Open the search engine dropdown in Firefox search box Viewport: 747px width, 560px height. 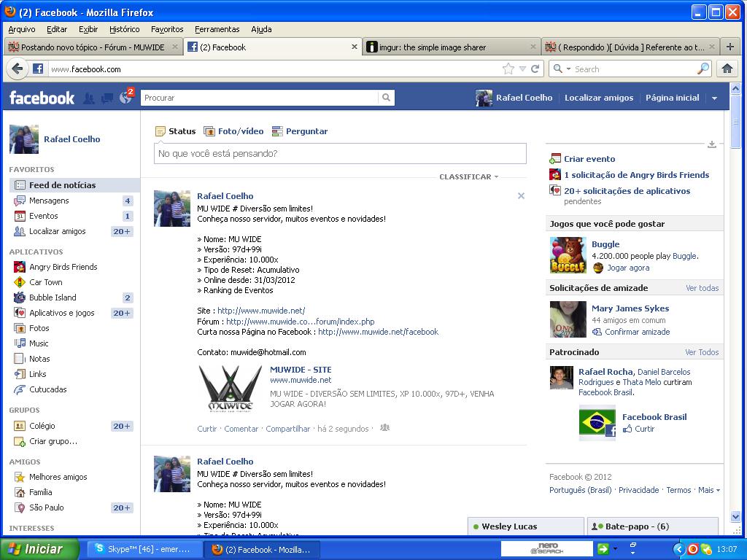coord(568,69)
